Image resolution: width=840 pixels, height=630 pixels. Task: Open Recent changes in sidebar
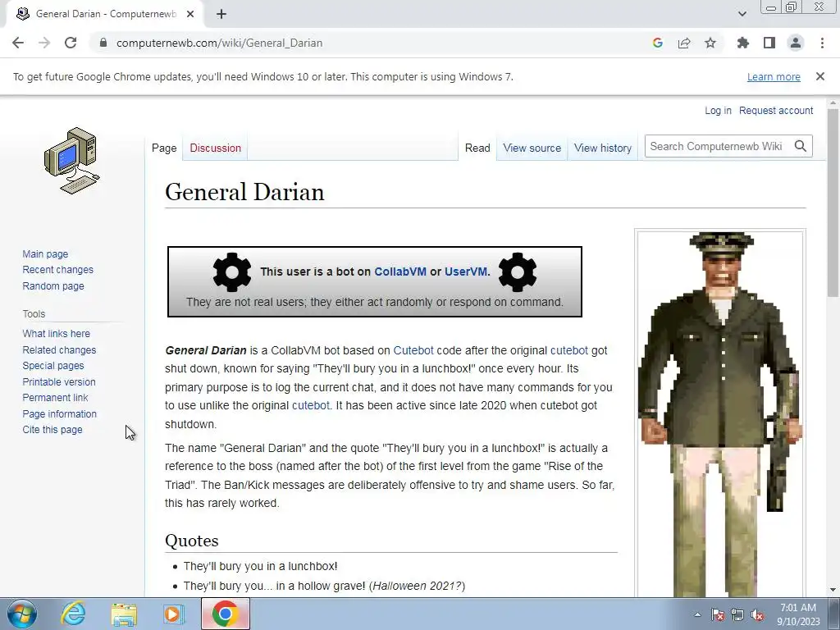58,269
